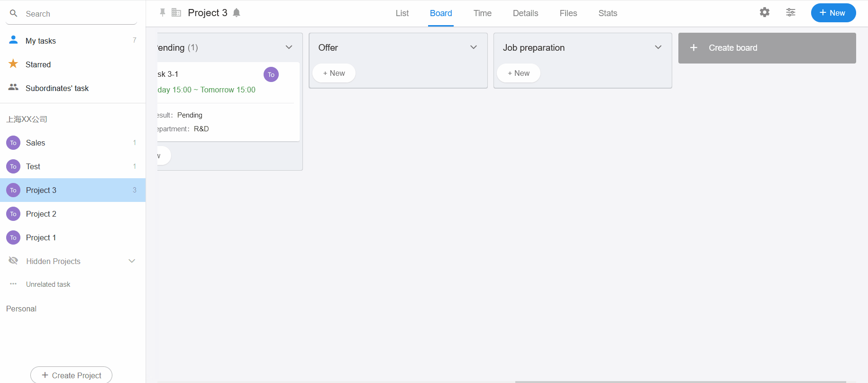Open the Details tab

coord(525,13)
